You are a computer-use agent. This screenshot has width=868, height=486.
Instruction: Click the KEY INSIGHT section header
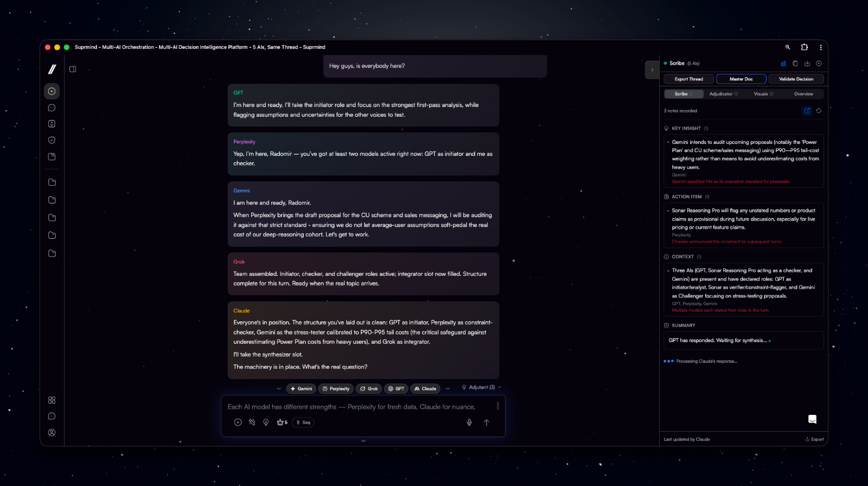pyautogui.click(x=686, y=129)
